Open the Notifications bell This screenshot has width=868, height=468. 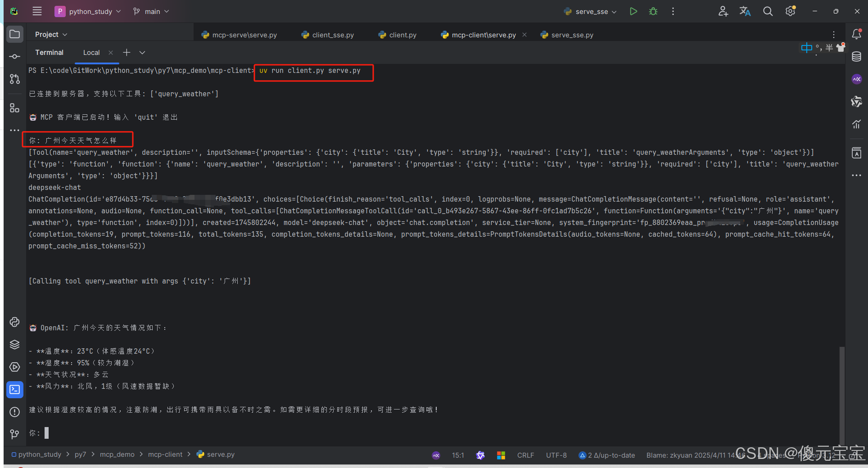(x=857, y=34)
